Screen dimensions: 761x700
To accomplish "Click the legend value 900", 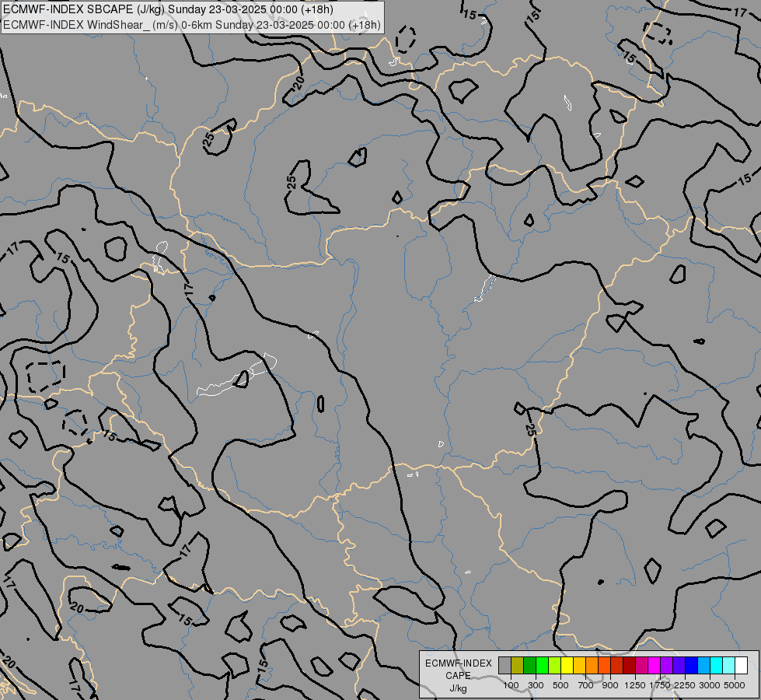I will click(x=610, y=685).
